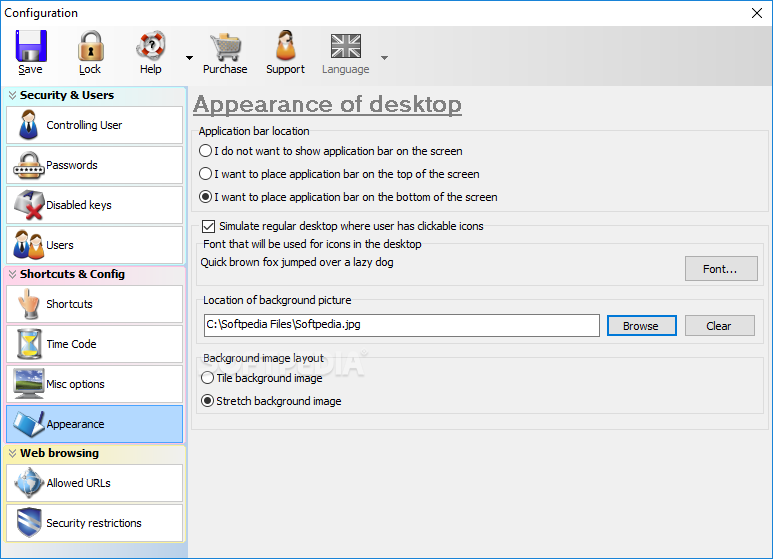Select application bar on bottom of screen
The height and width of the screenshot is (559, 773).
206,197
